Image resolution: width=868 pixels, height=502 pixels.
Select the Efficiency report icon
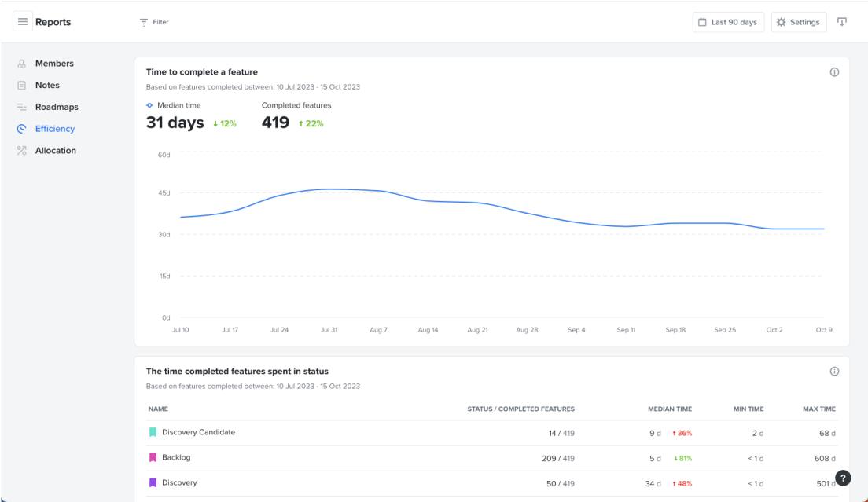tap(21, 128)
